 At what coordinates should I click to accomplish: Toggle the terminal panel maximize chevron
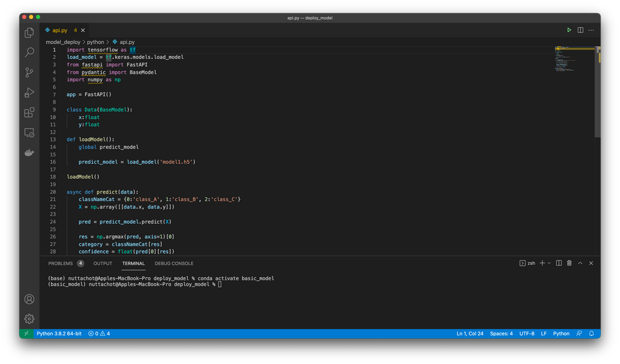(580, 263)
